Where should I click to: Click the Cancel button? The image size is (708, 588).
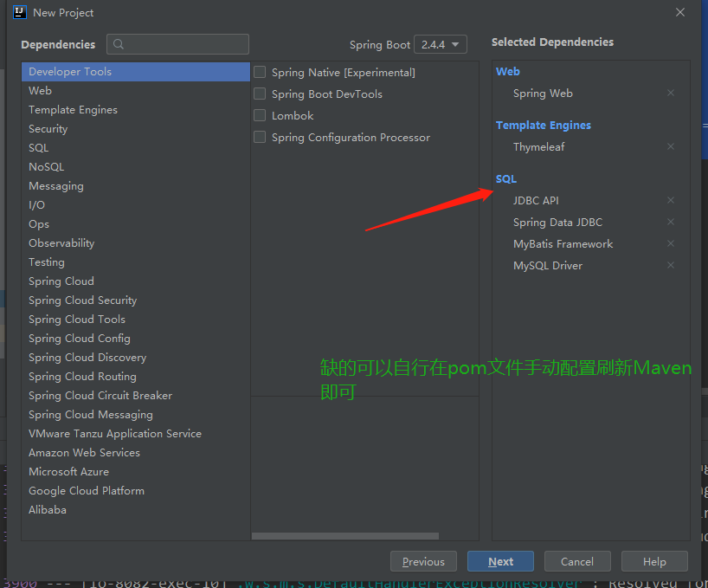click(x=577, y=561)
